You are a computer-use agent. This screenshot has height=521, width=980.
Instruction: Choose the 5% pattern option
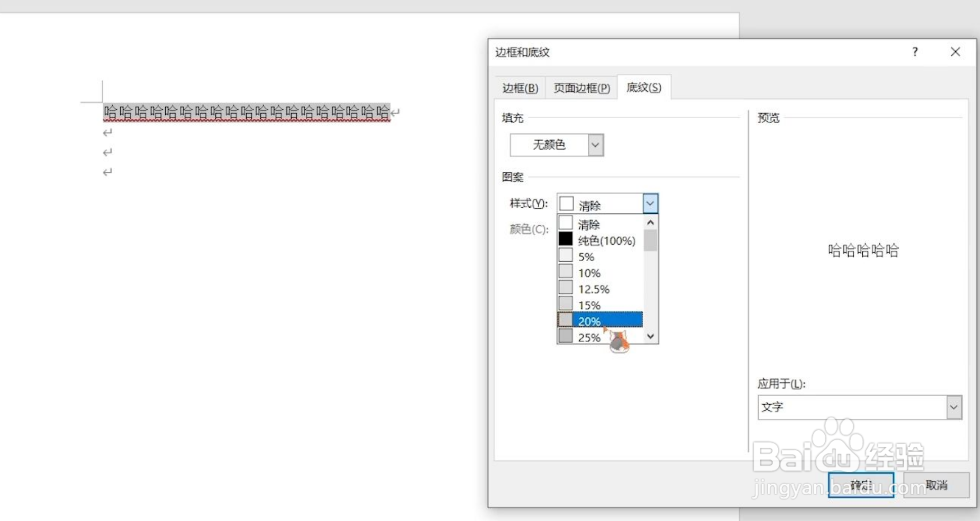(x=600, y=256)
